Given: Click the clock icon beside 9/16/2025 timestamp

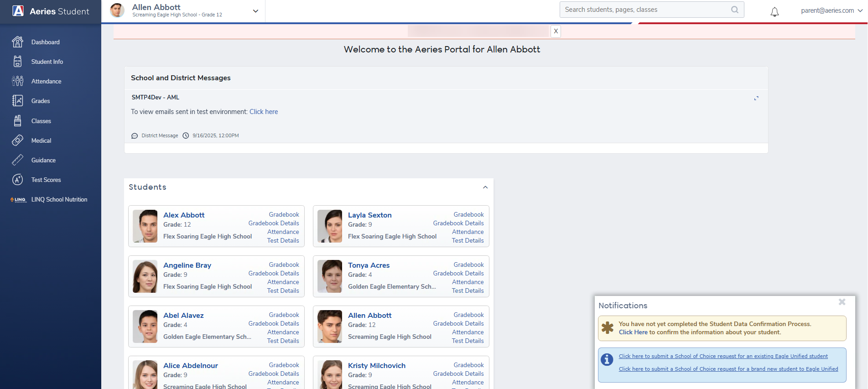Looking at the screenshot, I should pos(186,135).
